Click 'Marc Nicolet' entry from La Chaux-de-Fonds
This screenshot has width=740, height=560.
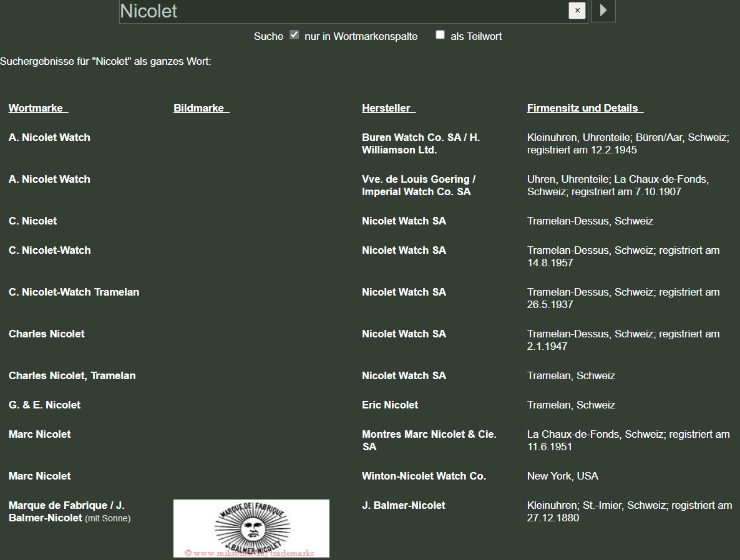[x=40, y=434]
